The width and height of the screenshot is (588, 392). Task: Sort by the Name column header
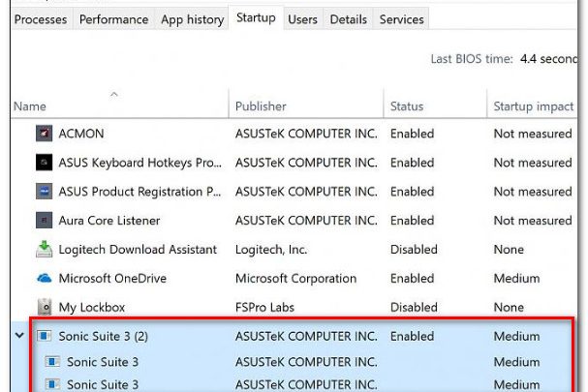pyautogui.click(x=31, y=106)
